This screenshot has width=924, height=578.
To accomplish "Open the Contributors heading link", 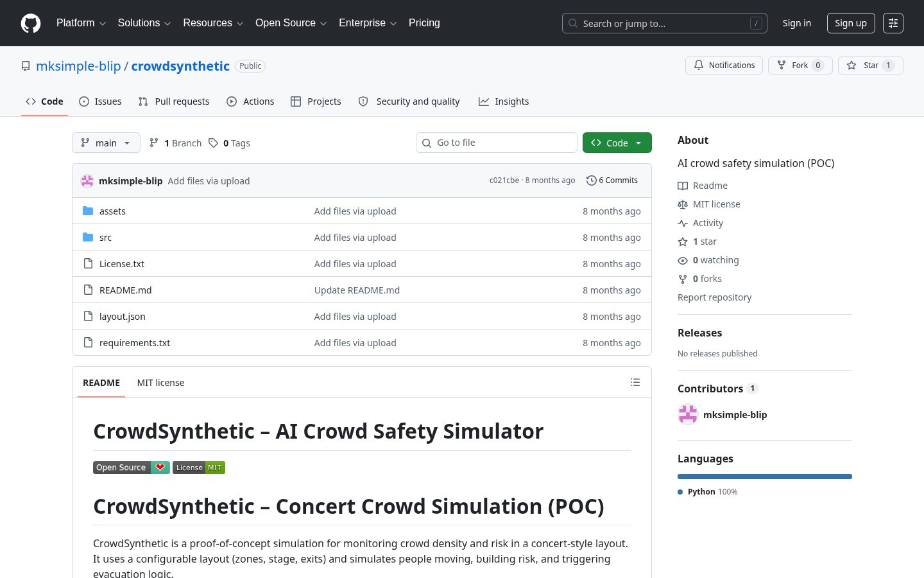I will 718,389.
